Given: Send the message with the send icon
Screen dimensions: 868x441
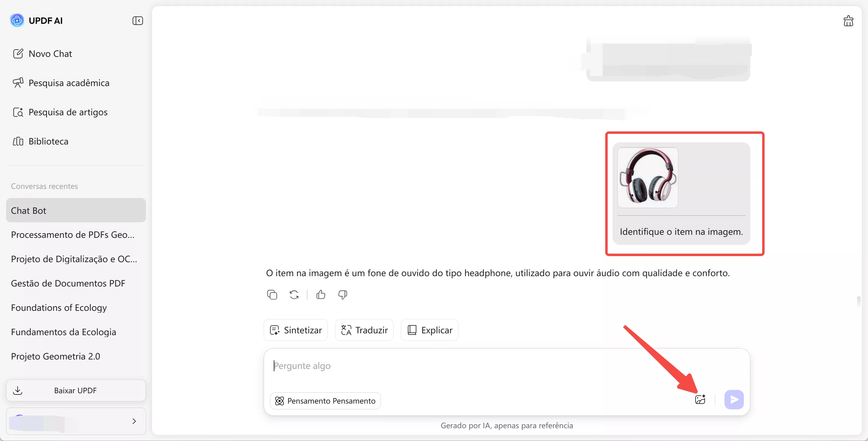Looking at the screenshot, I should click(x=734, y=400).
